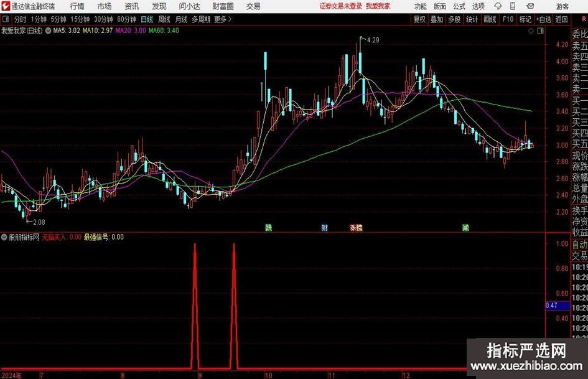588x379 pixels.
Task: Click the 我爱我家 stock name link
Action: (x=378, y=6)
